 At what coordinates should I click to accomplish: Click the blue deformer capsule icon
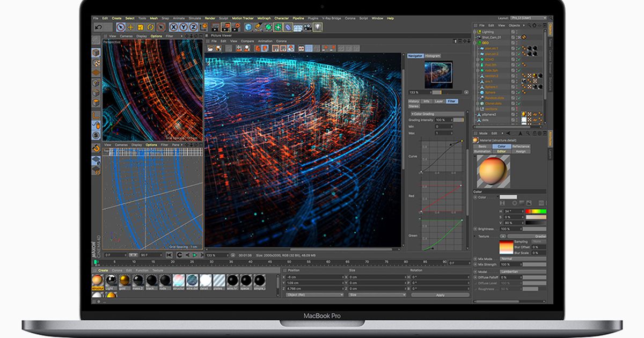click(288, 27)
